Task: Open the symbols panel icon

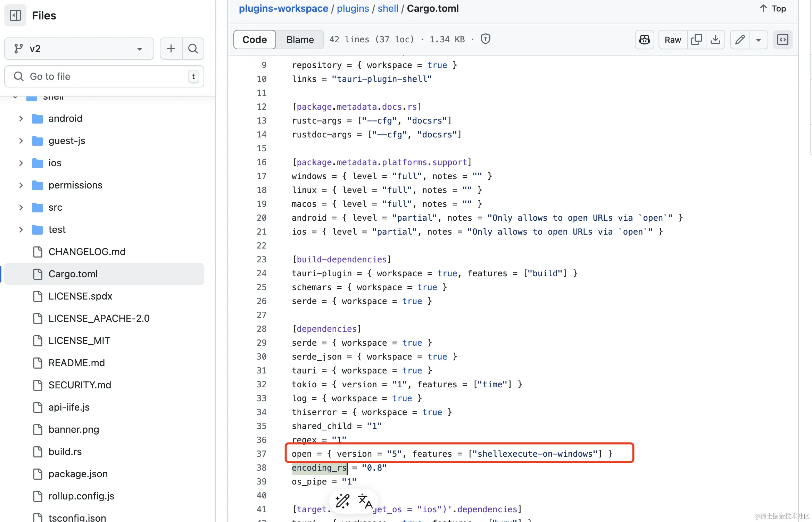Action: click(782, 40)
